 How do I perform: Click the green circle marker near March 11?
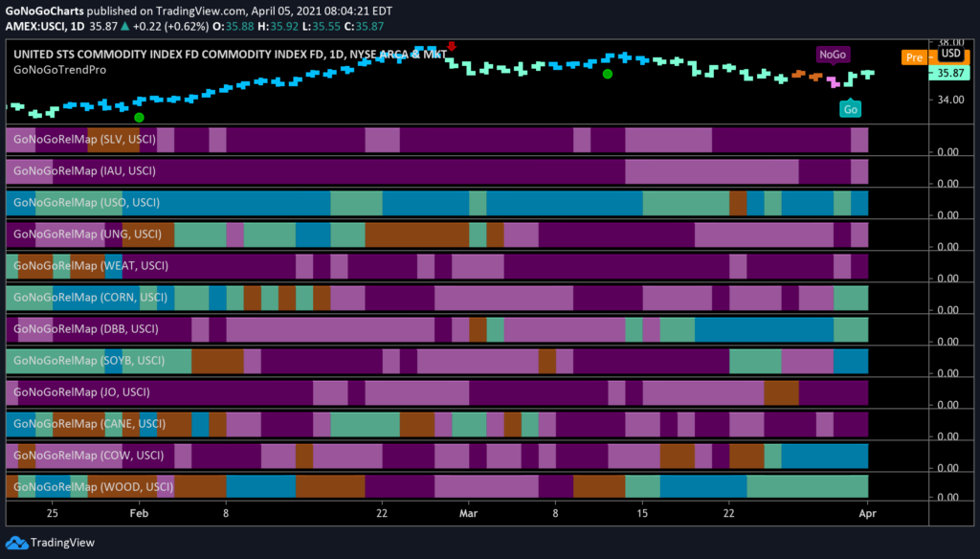click(x=607, y=74)
